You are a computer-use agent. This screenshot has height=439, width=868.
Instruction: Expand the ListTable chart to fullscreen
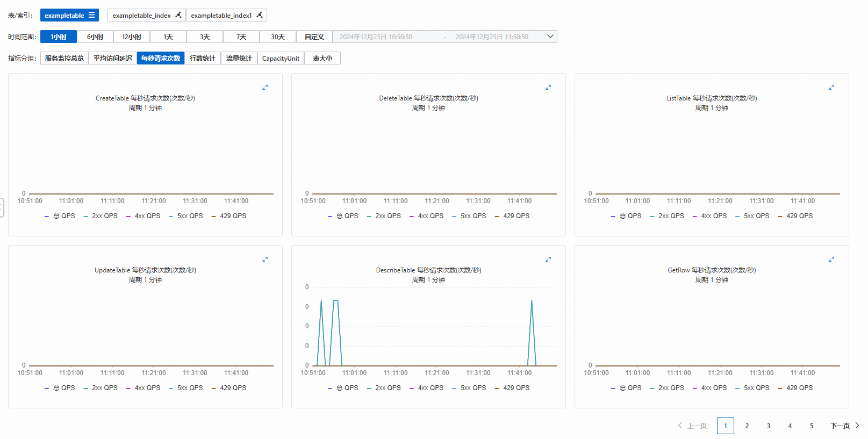coord(831,87)
